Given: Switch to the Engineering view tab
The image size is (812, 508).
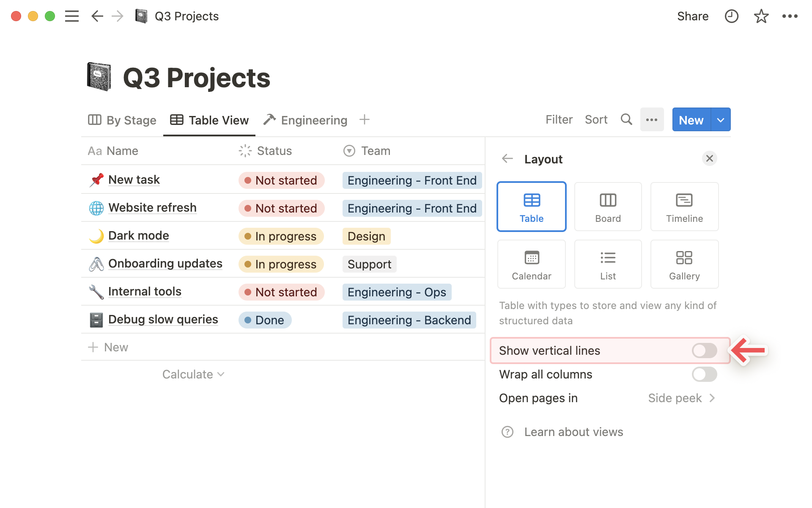Looking at the screenshot, I should [x=305, y=120].
